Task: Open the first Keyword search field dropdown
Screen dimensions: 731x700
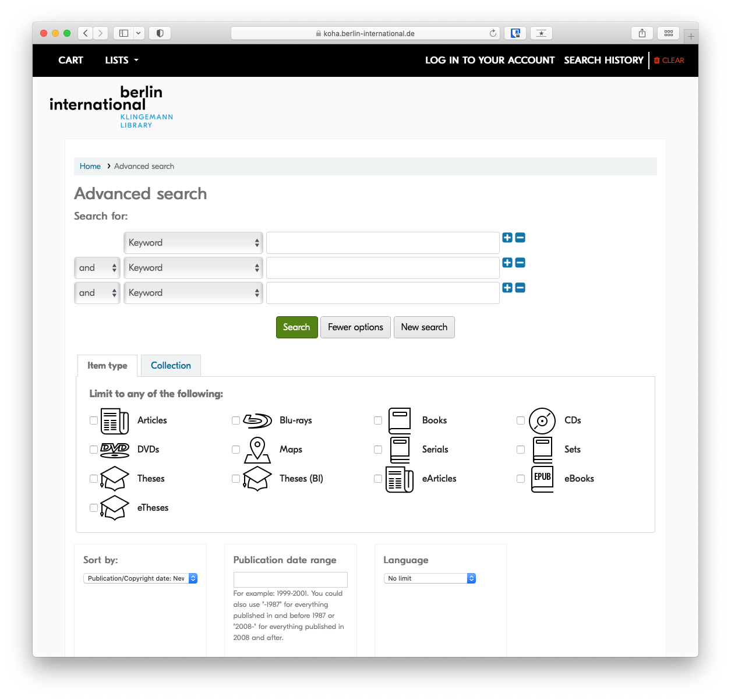Action: 193,242
